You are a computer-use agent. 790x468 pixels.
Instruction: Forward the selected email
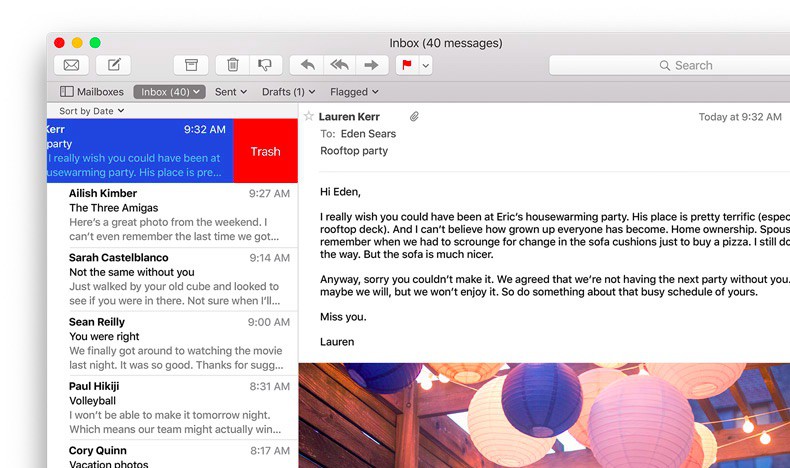[371, 65]
